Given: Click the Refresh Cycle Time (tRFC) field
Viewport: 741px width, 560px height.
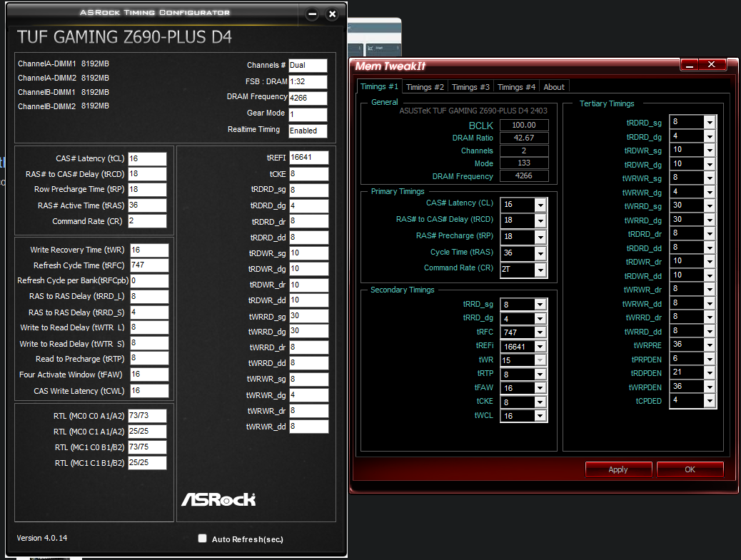Looking at the screenshot, I should click(149, 265).
